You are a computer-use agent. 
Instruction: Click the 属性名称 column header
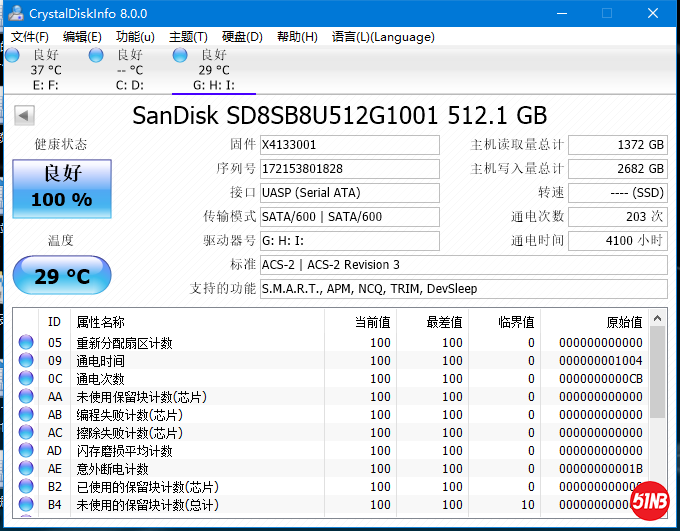101,322
